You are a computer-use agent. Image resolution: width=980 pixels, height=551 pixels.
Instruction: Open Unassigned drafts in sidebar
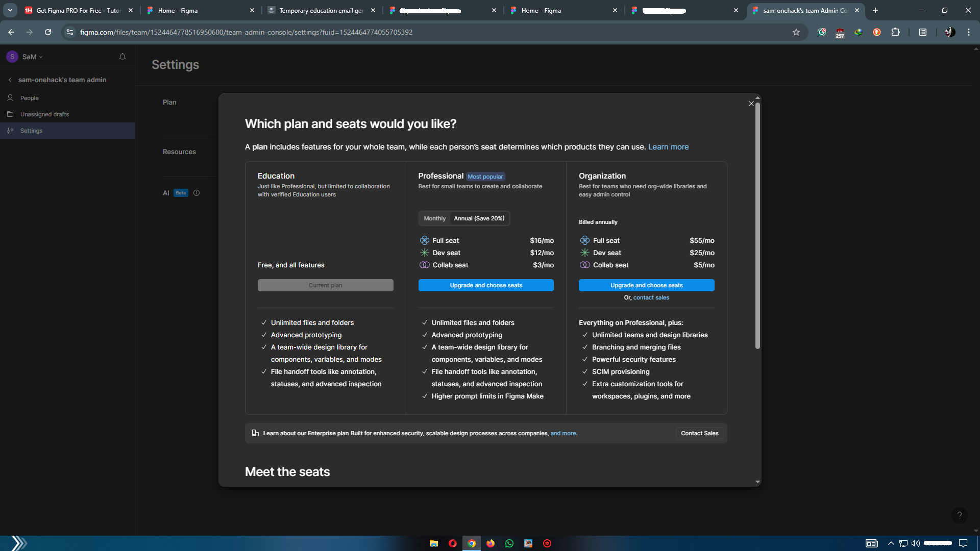[67, 114]
